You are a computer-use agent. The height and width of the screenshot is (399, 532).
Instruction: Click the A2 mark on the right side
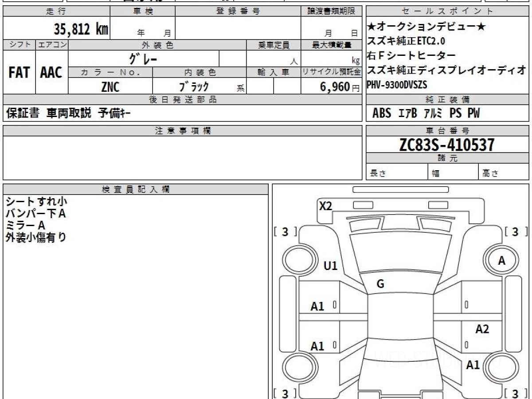click(482, 329)
